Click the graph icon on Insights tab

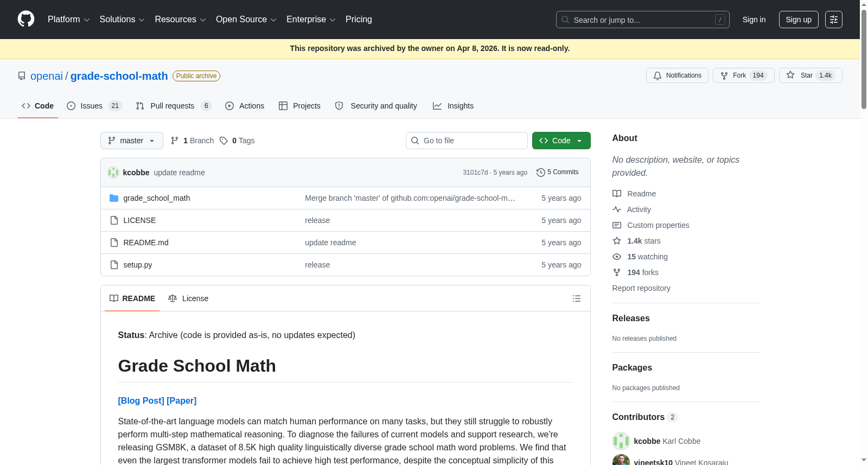(x=437, y=106)
